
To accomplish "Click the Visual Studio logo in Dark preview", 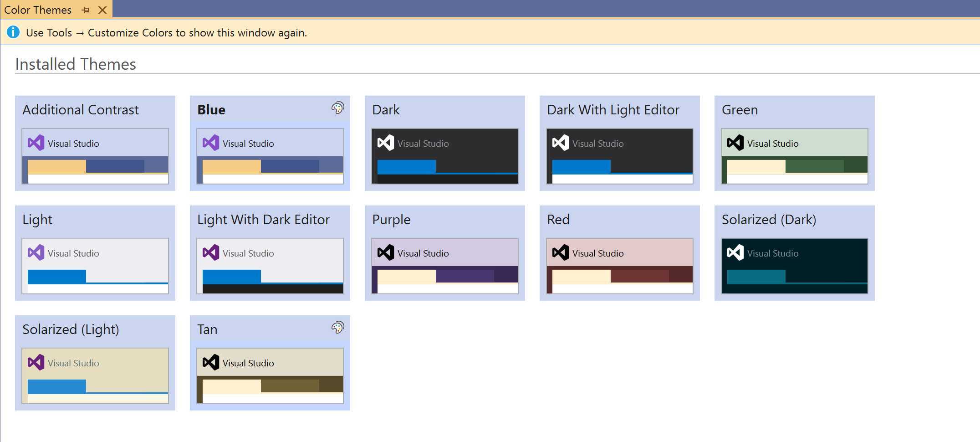I will [386, 143].
